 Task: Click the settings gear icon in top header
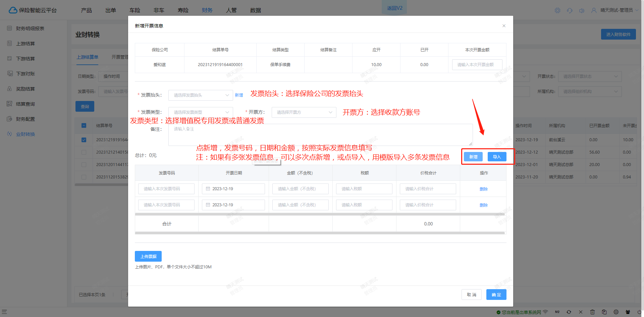pos(557,10)
